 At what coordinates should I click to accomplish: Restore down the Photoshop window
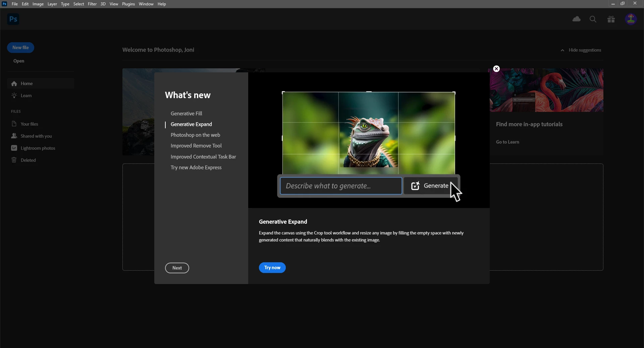[x=623, y=4]
